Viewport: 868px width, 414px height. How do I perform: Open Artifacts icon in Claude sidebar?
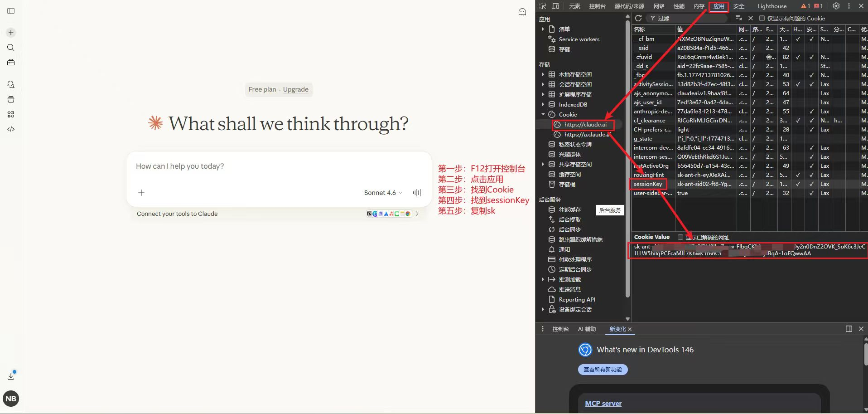point(11,114)
